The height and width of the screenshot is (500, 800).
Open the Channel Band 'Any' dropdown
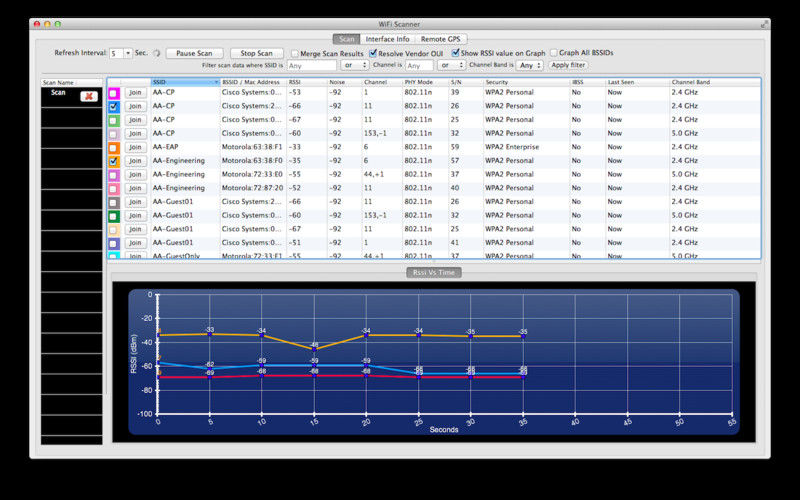tap(530, 65)
